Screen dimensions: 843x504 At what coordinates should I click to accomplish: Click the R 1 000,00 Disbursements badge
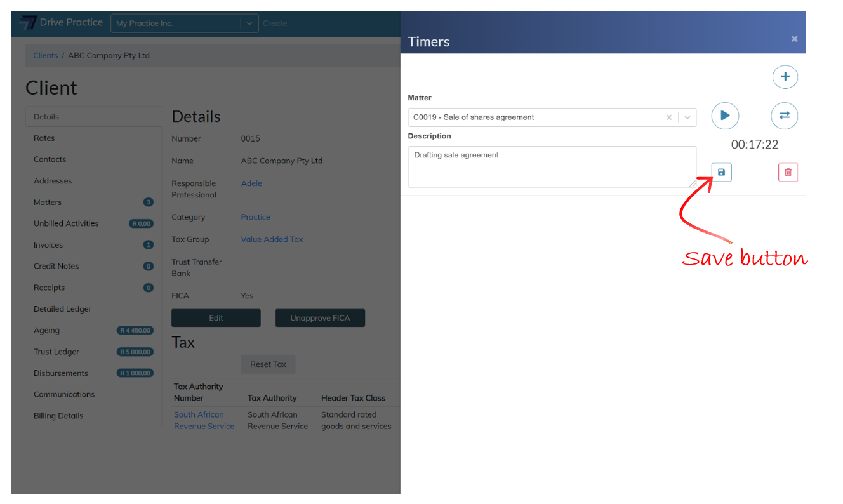point(135,373)
